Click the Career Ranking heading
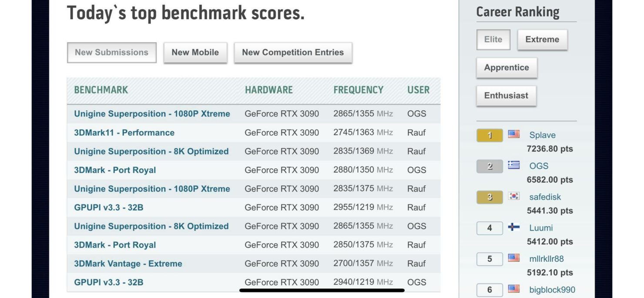 click(x=518, y=12)
